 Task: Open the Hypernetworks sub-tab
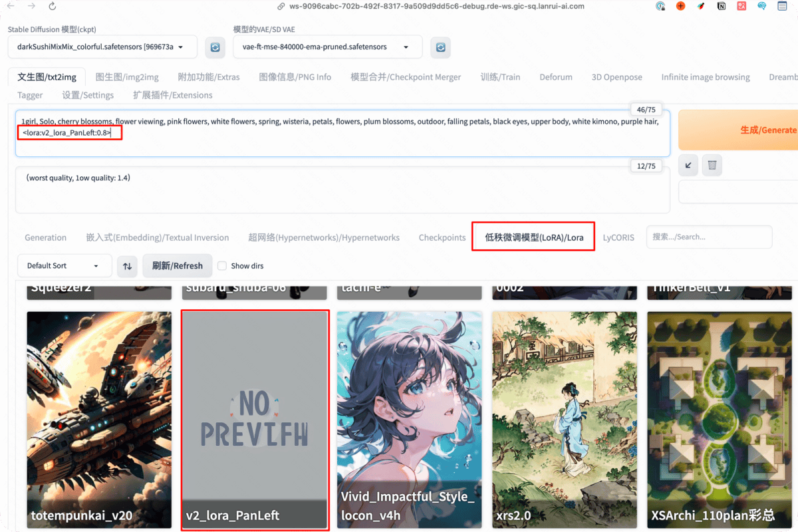click(324, 237)
